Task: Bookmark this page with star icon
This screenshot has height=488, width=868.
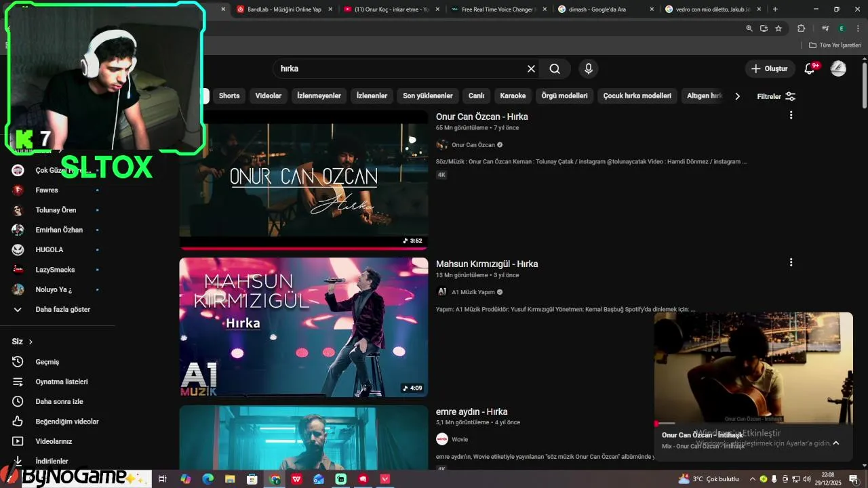Action: (x=778, y=28)
